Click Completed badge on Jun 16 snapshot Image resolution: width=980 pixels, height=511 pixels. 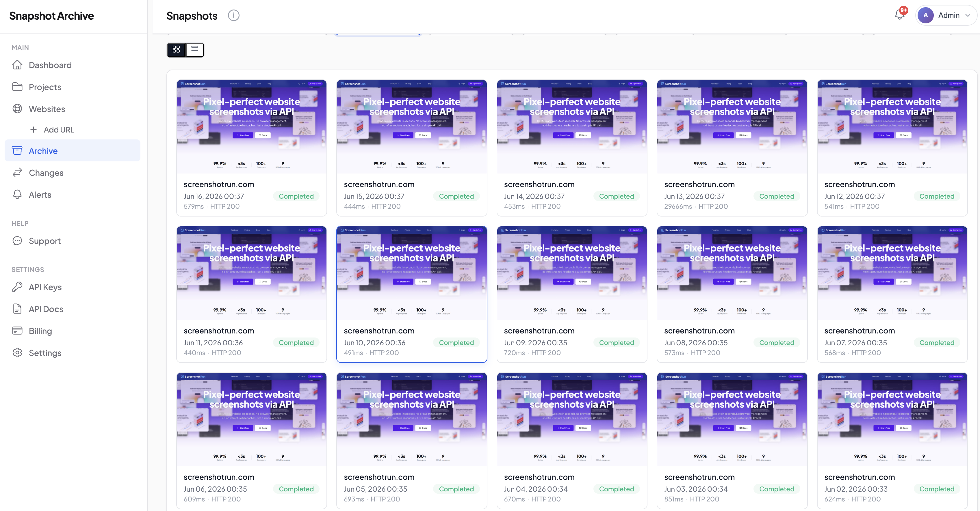(x=296, y=196)
